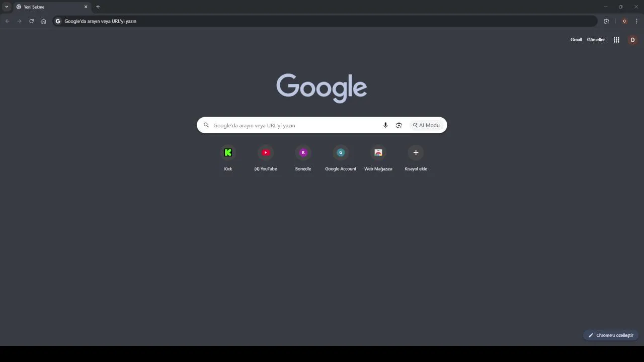Image resolution: width=644 pixels, height=362 pixels.
Task: Open the Google account avatar on page
Action: pos(632,40)
